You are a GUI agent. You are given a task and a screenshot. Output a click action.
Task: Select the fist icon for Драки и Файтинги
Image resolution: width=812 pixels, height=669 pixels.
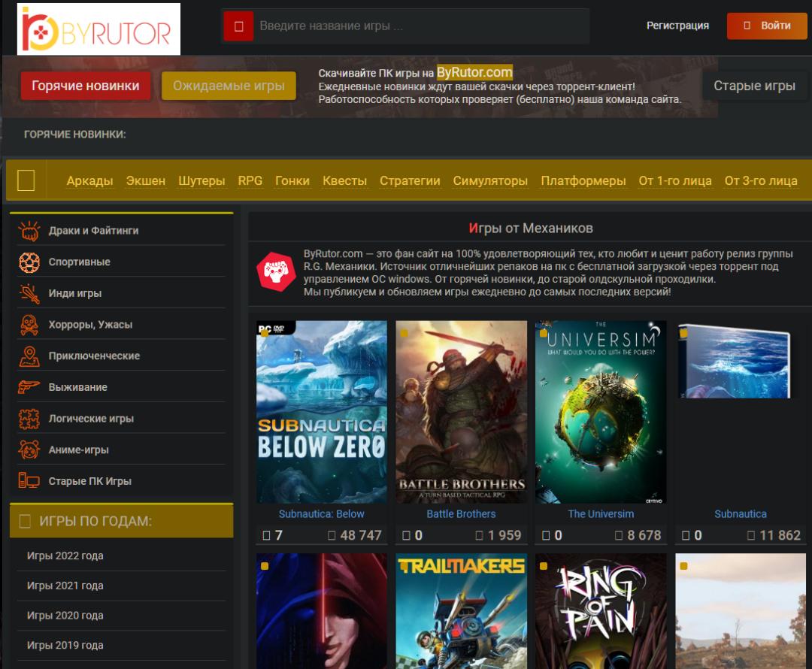(x=29, y=231)
